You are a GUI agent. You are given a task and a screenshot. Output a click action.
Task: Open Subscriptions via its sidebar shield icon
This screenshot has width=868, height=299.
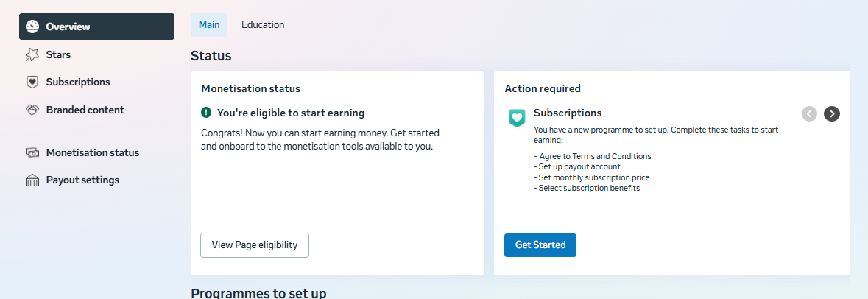32,82
